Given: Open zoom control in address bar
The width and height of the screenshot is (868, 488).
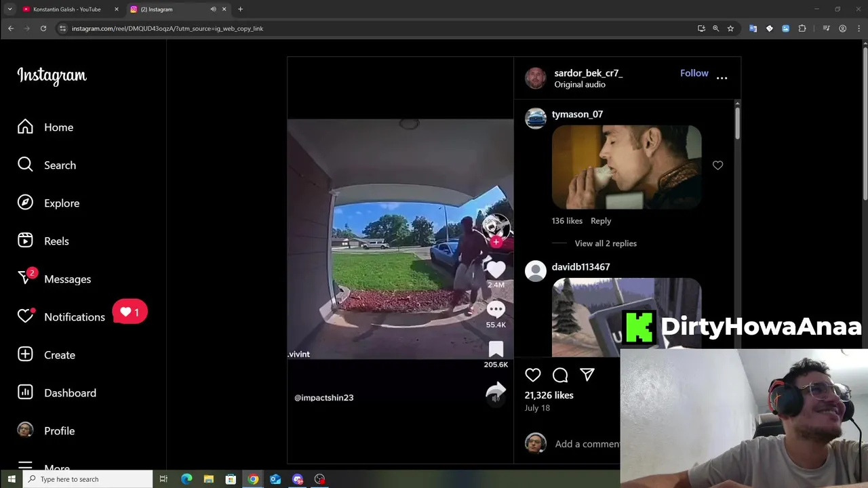Looking at the screenshot, I should [x=715, y=28].
